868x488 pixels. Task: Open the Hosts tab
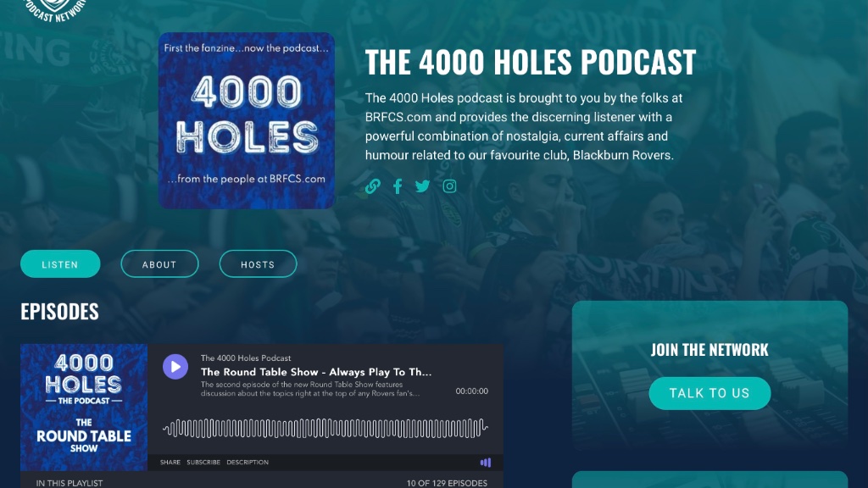[258, 264]
